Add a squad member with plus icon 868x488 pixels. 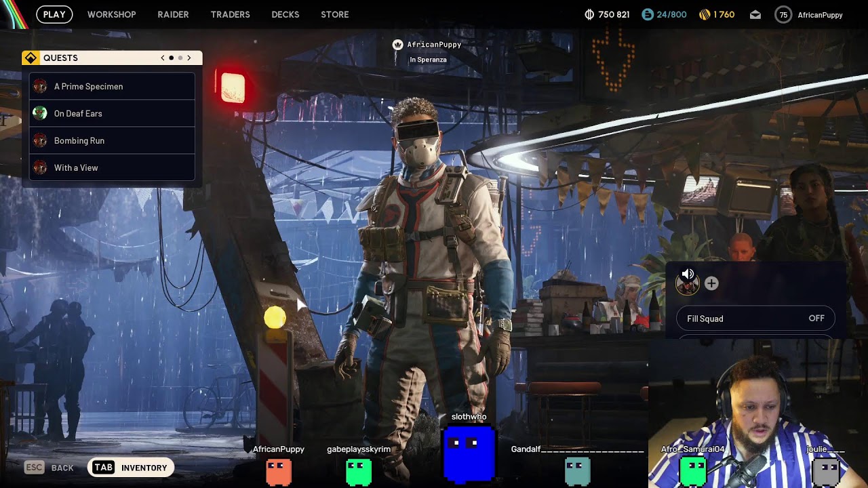[x=711, y=284]
